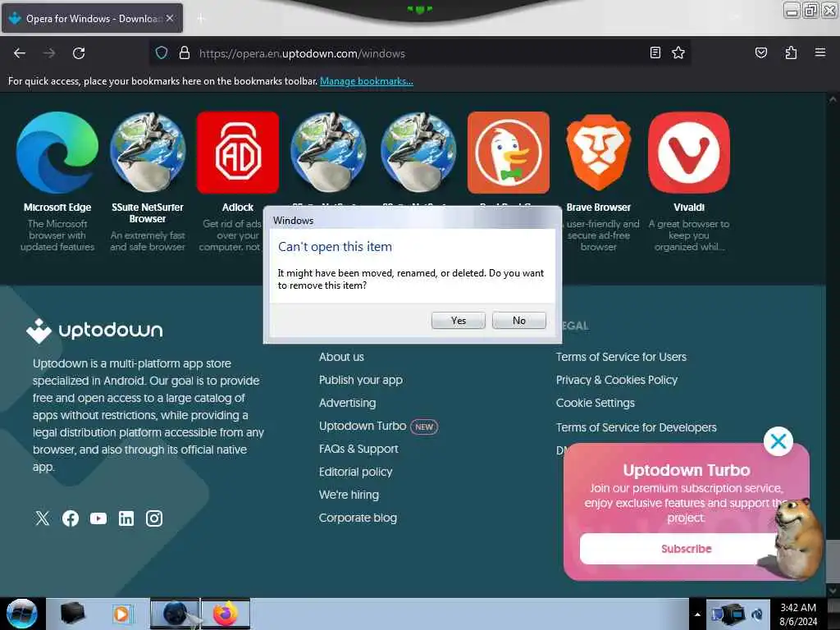Open Uptodown's LinkedIn icon
840x630 pixels.
pyautogui.click(x=126, y=518)
